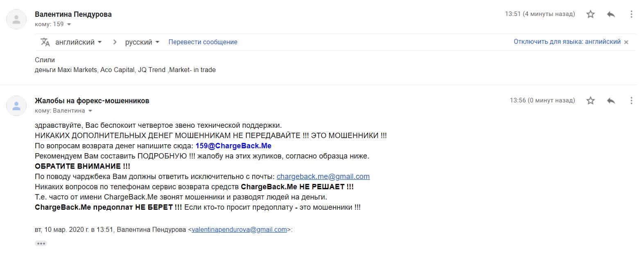The image size is (644, 256).
Task: Show trimmed content via three-dot ellipsis
Action: tap(41, 243)
